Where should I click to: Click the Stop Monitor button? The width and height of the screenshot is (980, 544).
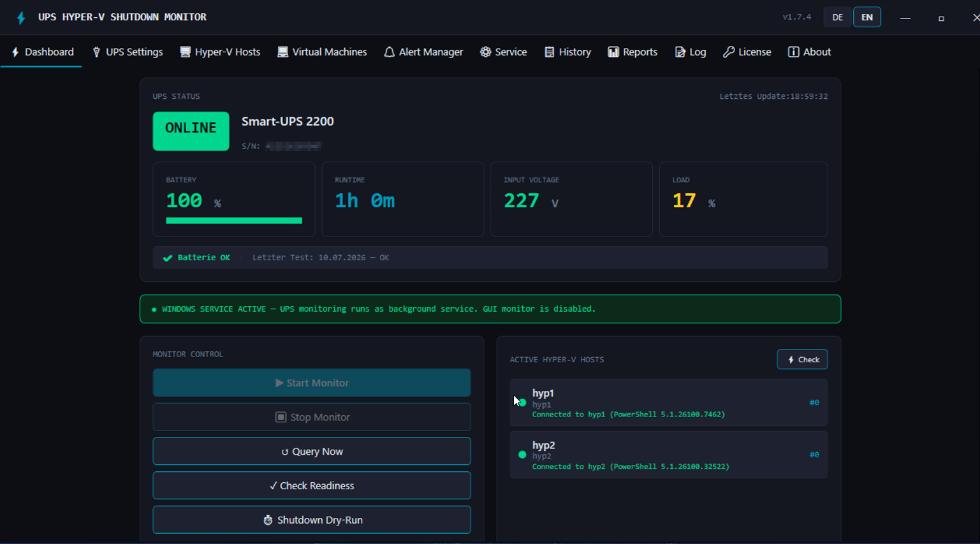312,417
